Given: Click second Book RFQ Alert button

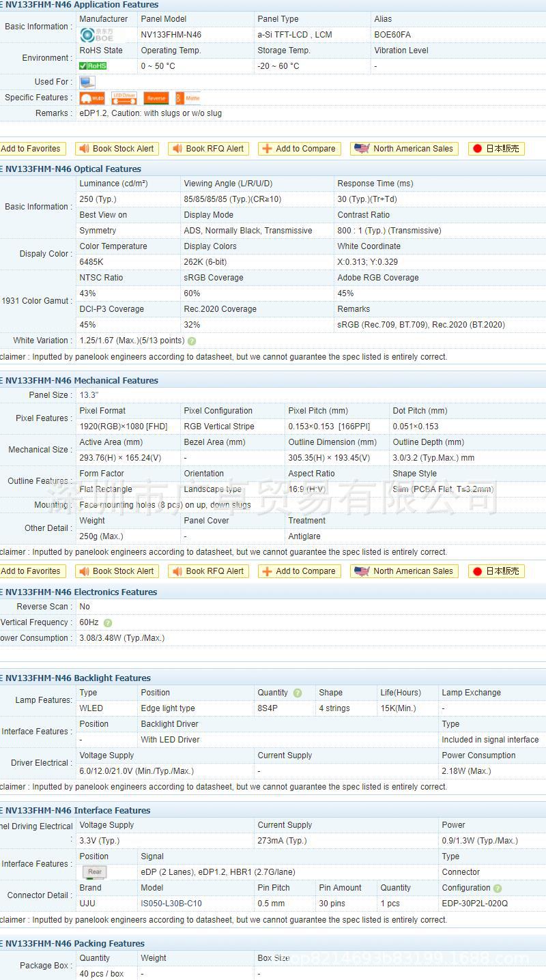Looking at the screenshot, I should 208,571.
